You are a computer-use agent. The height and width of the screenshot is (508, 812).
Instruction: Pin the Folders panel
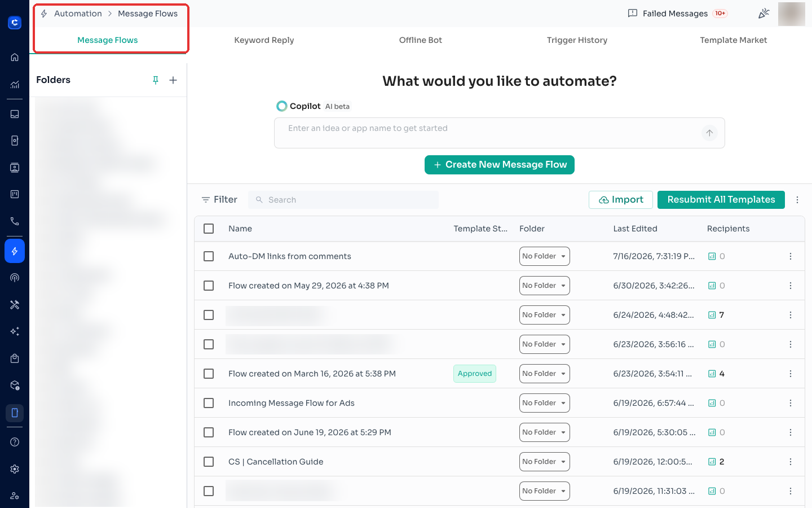(x=156, y=80)
